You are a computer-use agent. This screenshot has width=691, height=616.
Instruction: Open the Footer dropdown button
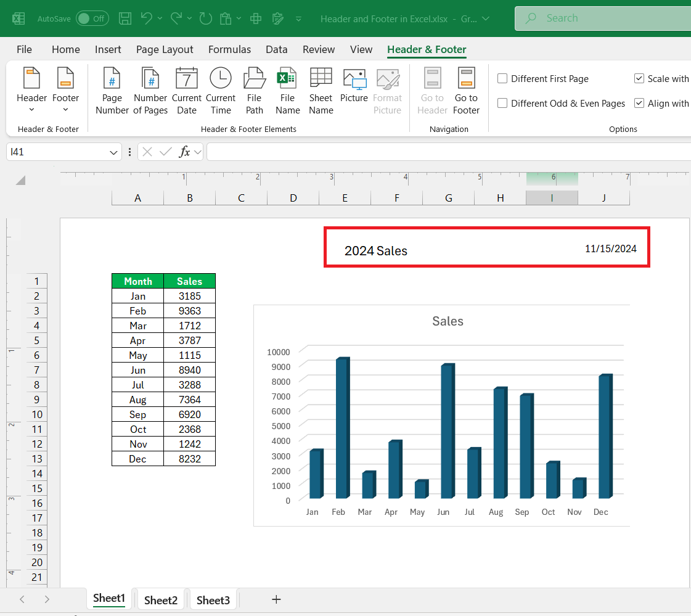point(66,91)
